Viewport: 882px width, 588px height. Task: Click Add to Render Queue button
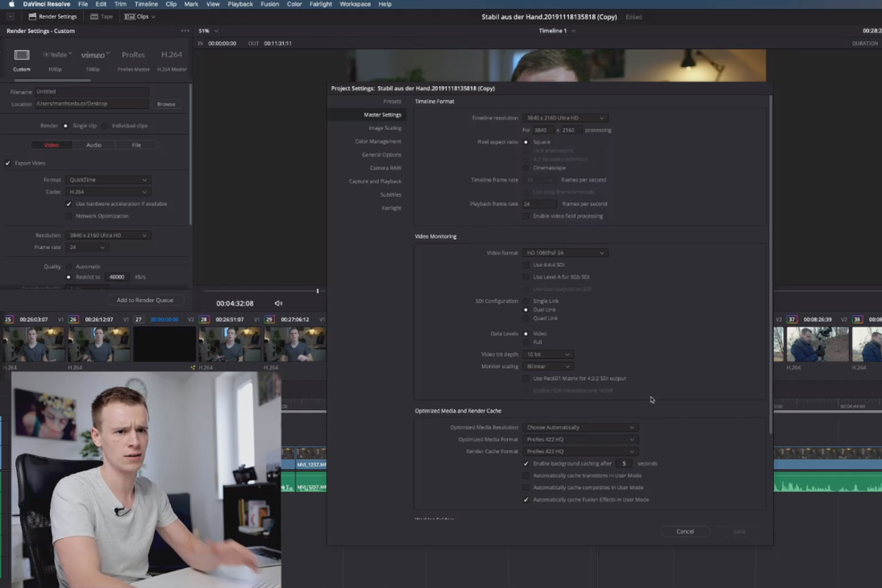tap(145, 300)
